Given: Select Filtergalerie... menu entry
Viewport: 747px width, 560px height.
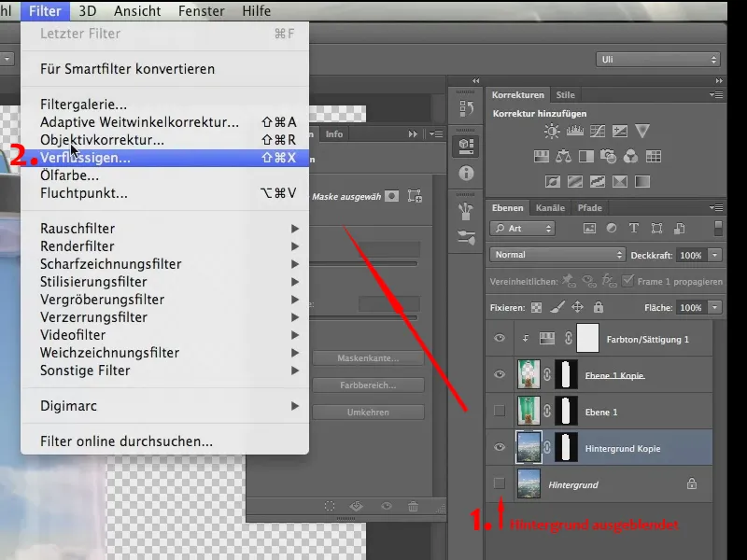Looking at the screenshot, I should pyautogui.click(x=165, y=105).
